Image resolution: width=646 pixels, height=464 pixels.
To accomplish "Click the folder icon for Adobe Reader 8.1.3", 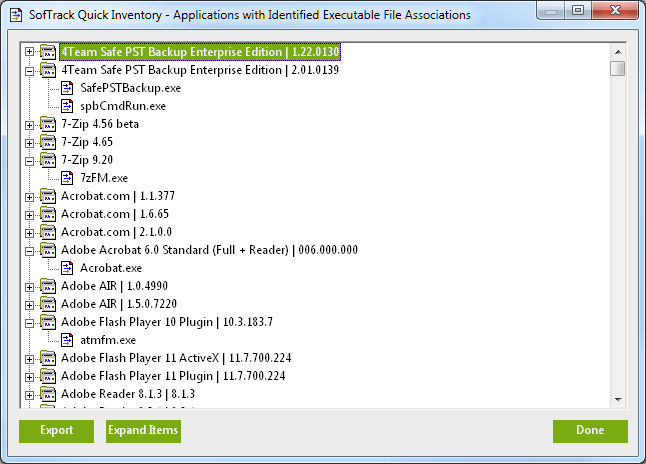I will pyautogui.click(x=48, y=394).
